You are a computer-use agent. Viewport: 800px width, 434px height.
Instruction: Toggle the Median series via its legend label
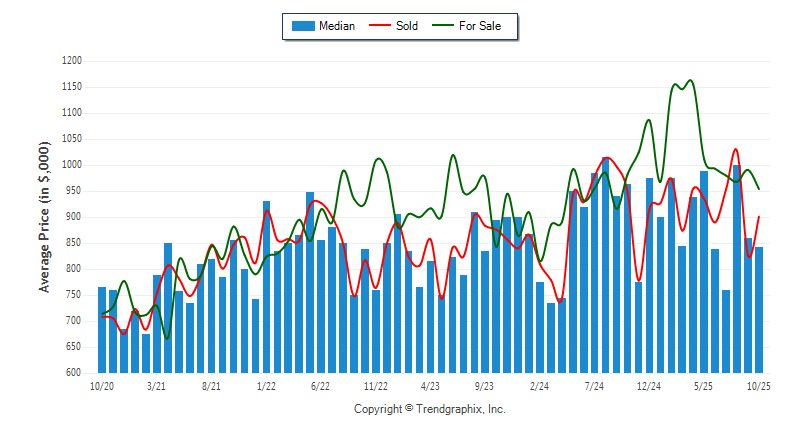[336, 26]
